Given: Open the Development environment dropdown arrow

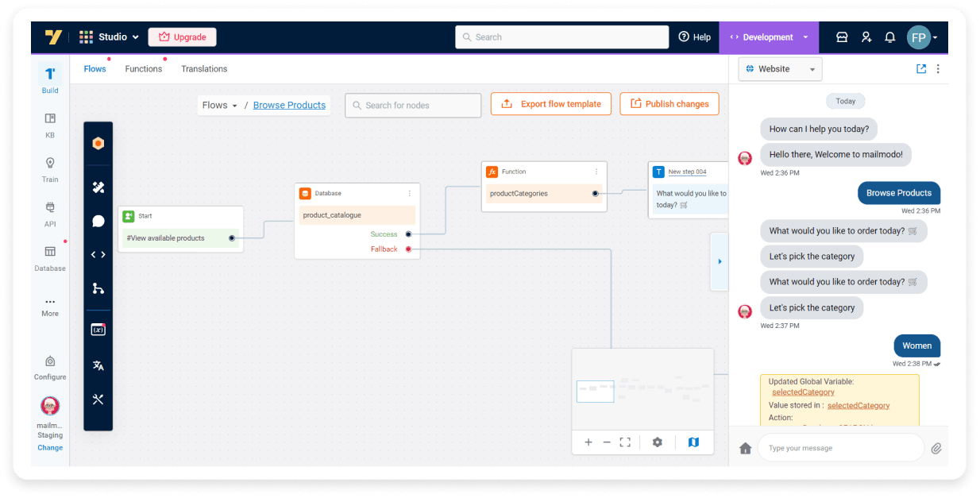Looking at the screenshot, I should point(805,37).
